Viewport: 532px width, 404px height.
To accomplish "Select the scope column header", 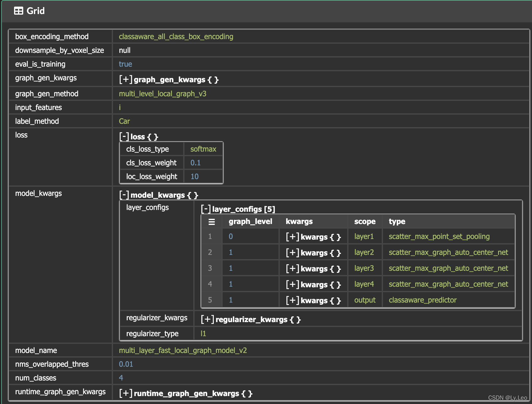I will (x=365, y=222).
